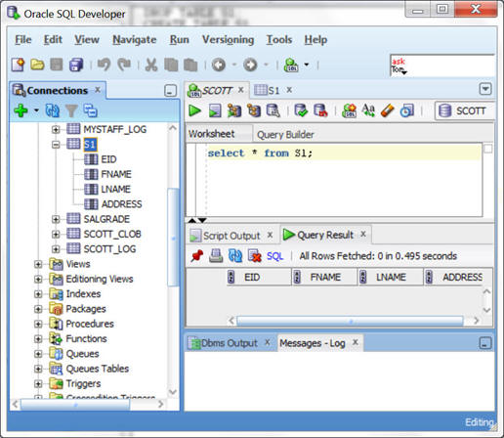
Task: Click the Forward navigation arrow
Action: point(250,65)
